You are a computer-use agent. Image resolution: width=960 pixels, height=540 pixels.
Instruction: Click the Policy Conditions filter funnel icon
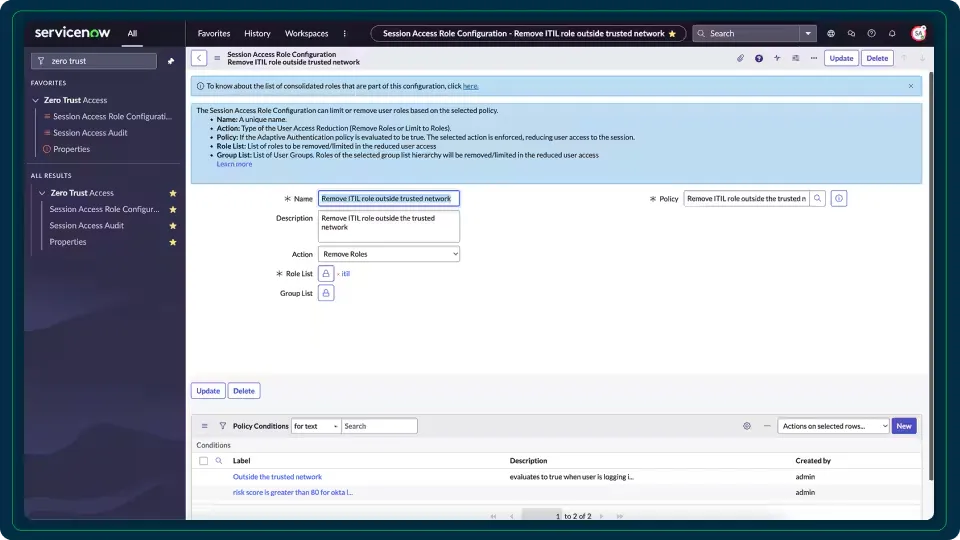[x=222, y=426]
